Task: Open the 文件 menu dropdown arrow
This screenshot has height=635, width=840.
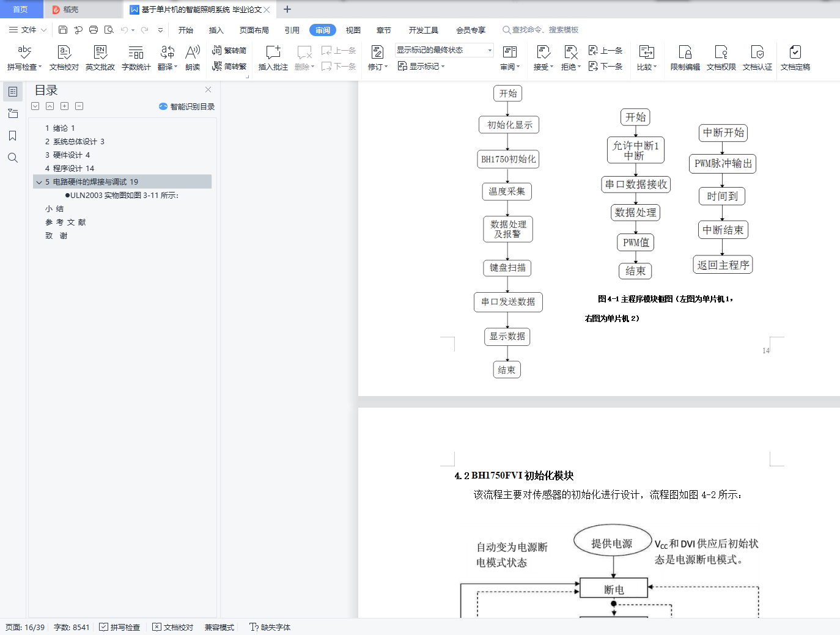Action: (x=43, y=30)
